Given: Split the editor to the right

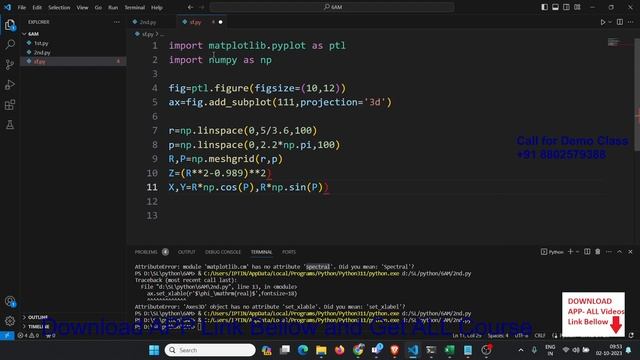Looking at the screenshot, I should [x=620, y=22].
